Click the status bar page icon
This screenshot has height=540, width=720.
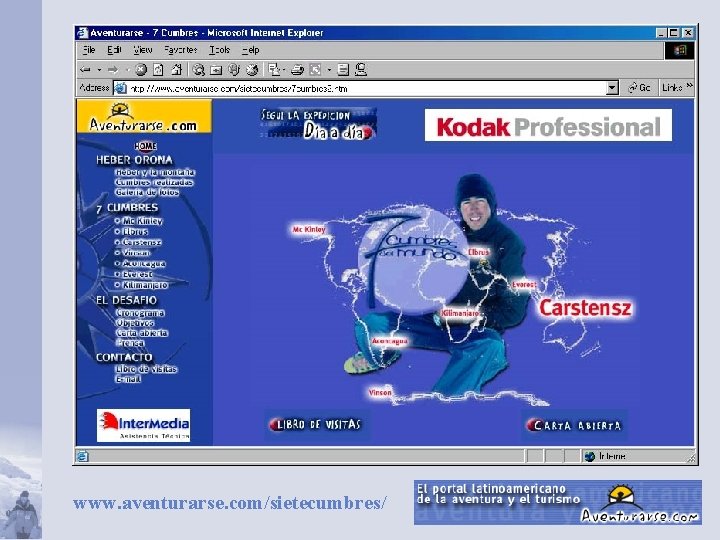point(82,456)
